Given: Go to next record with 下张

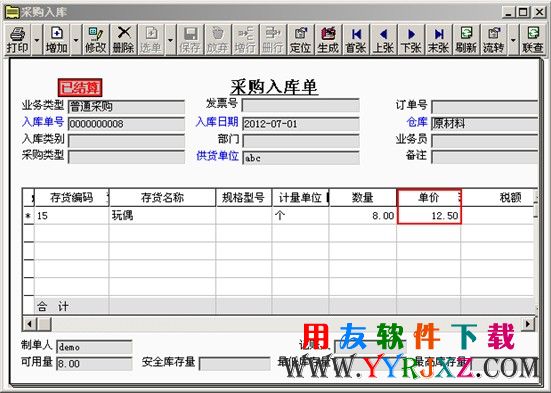Looking at the screenshot, I should 411,40.
